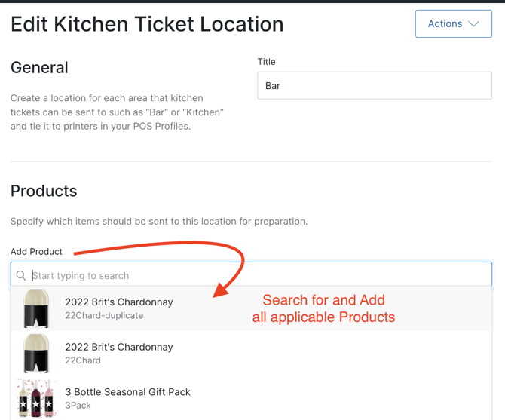Image resolution: width=505 pixels, height=420 pixels.
Task: Click the 3 Bottle Seasonal Gift Pack image
Action: [x=36, y=398]
